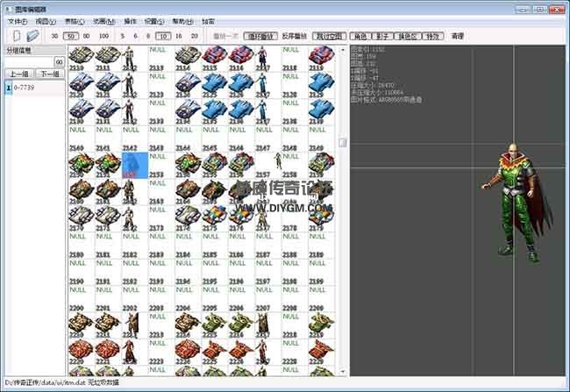Select empty NULL cell 2113
The width and height of the screenshot is (570, 392).
coord(161,59)
